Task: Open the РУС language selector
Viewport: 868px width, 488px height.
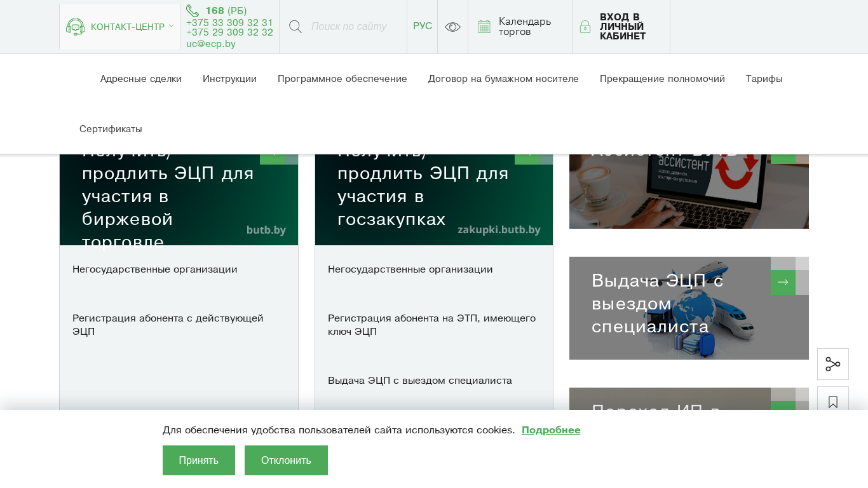Action: tap(423, 26)
